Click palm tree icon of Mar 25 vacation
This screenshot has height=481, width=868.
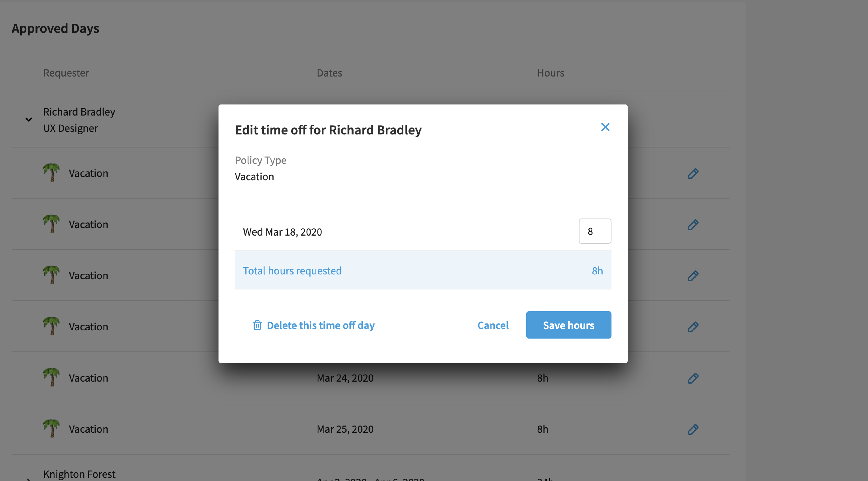pos(51,429)
